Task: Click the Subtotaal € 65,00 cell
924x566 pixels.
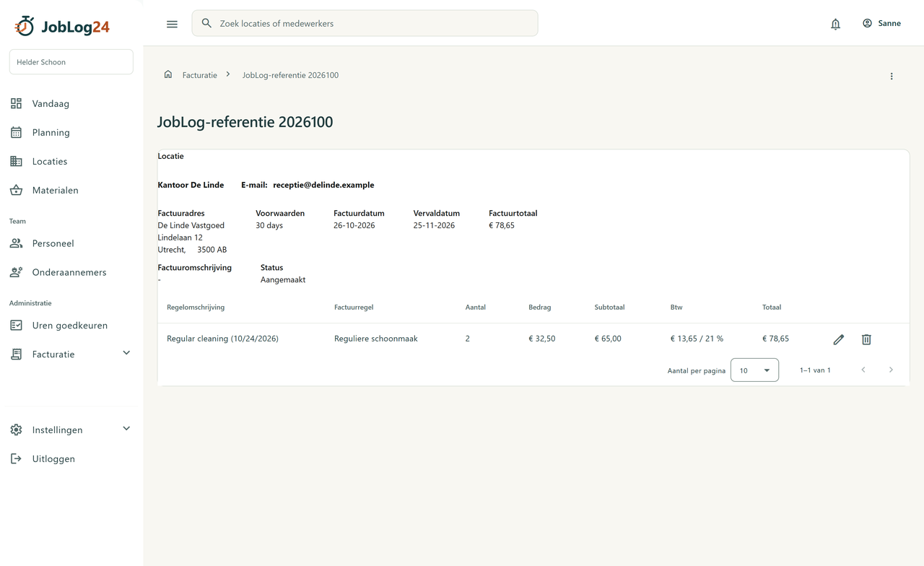Action: click(x=608, y=339)
